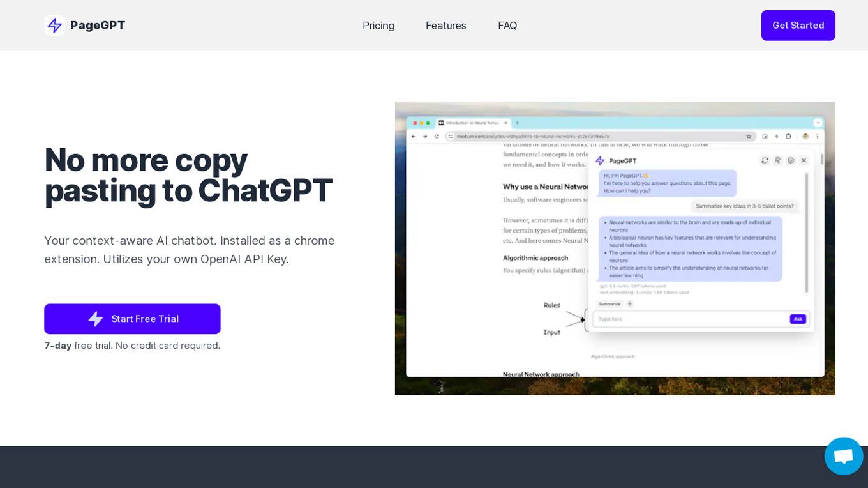Open the PageGPT home link text
Viewport: 868px width, 488px height.
click(98, 26)
